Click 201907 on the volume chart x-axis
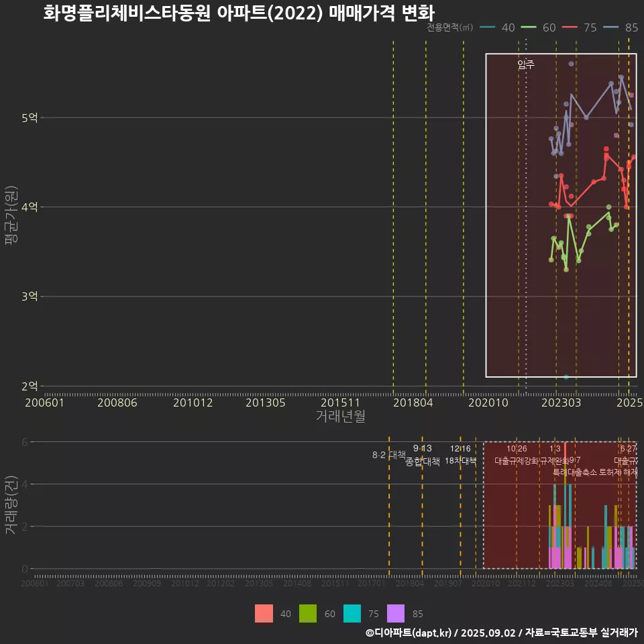Image resolution: width=644 pixels, height=644 pixels. click(447, 583)
